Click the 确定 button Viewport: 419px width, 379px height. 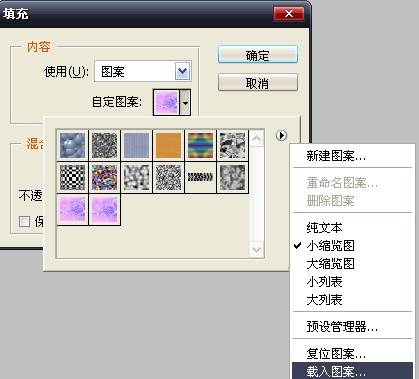(x=258, y=54)
